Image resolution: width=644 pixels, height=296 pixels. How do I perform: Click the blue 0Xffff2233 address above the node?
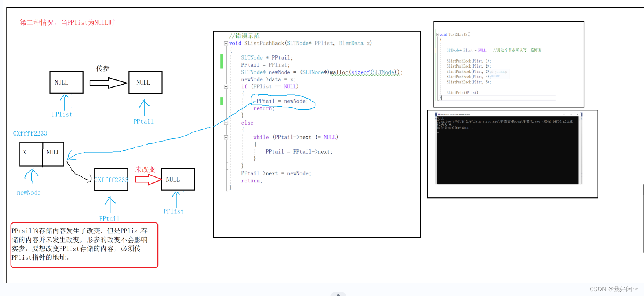click(x=30, y=134)
